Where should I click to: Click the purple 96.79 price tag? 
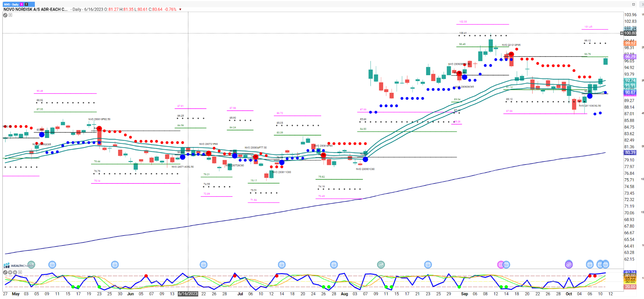click(x=630, y=57)
